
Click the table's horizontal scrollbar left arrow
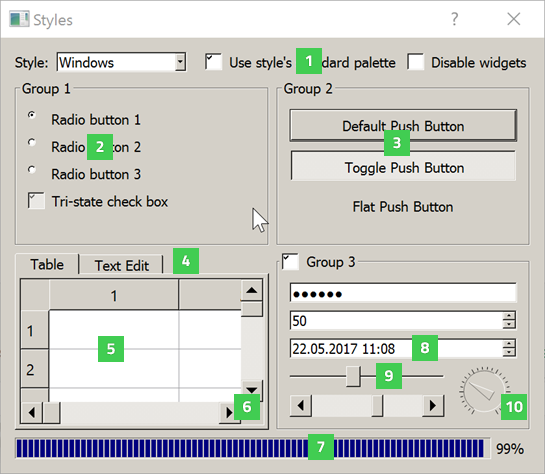[32, 412]
